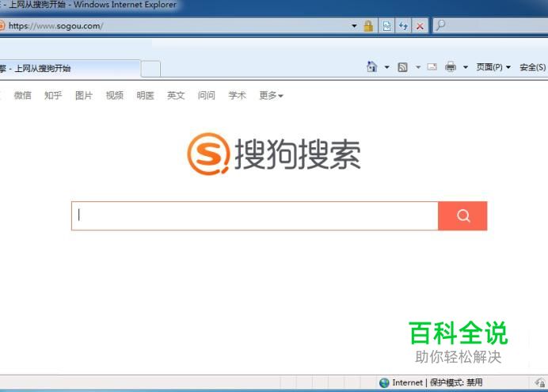Open the address bar history dropdown
Screen dimensions: 548x392
(354, 26)
